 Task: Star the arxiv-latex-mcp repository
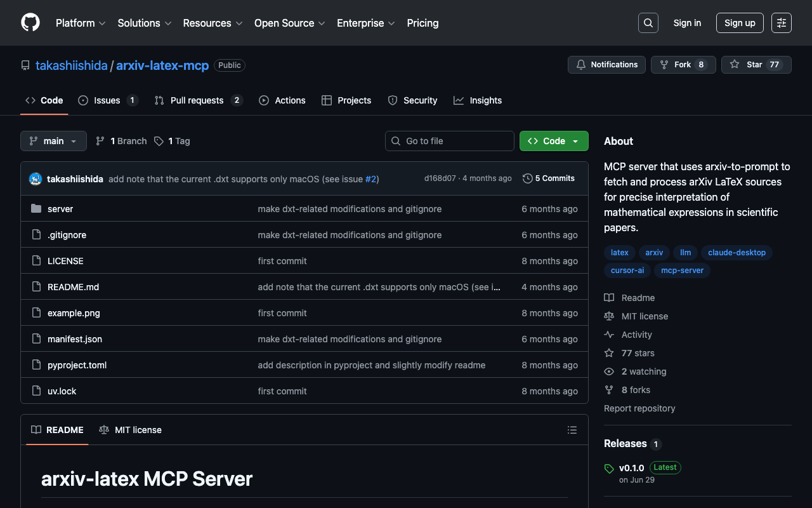[x=756, y=65]
